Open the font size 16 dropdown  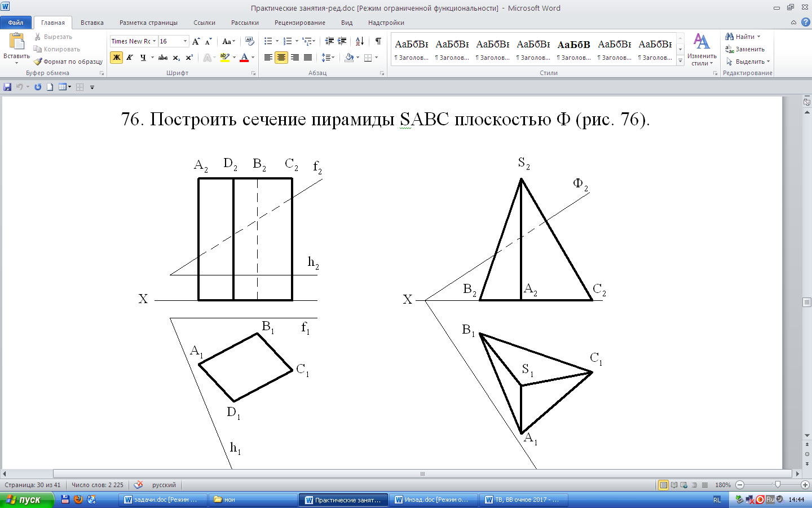[x=185, y=41]
